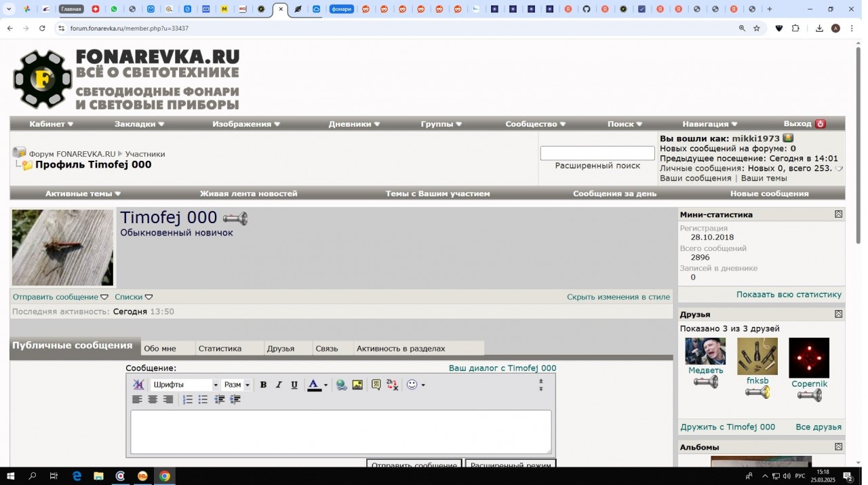868x485 pixels.
Task: Open the Шрифты font dropdown
Action: 185,385
